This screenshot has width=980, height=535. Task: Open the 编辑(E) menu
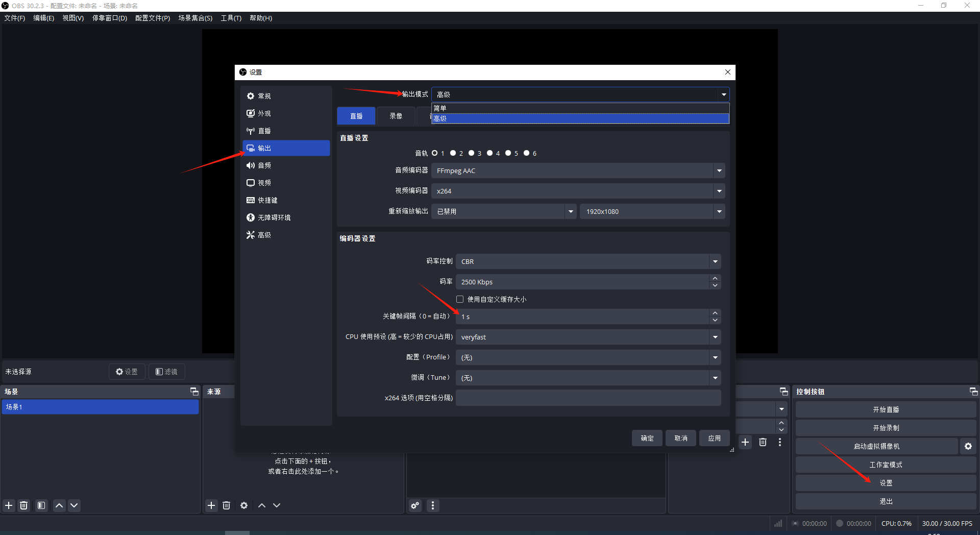tap(44, 18)
